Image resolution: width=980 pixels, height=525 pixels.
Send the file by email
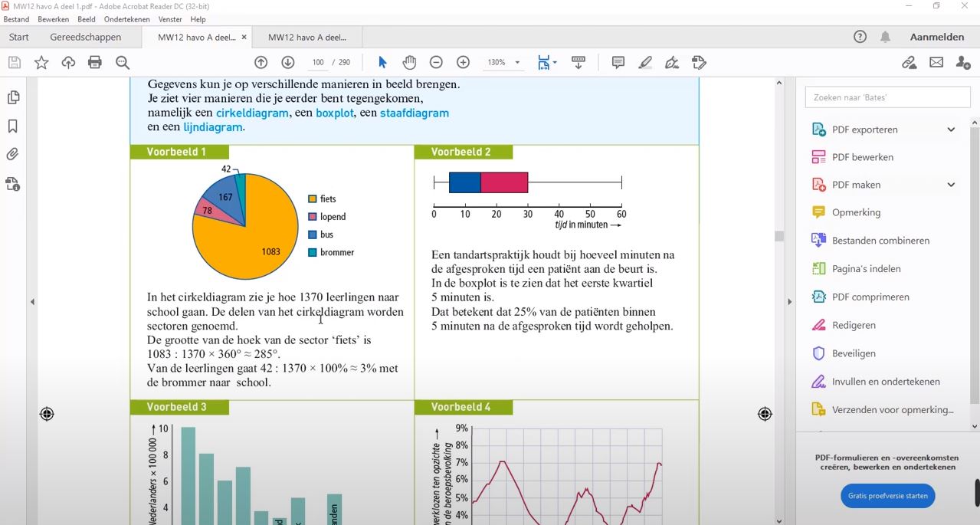[936, 63]
